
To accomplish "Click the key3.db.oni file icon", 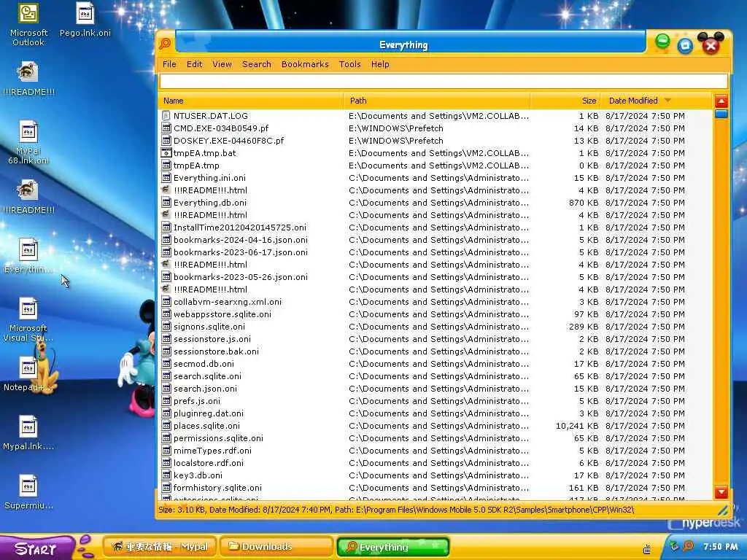I will tap(166, 475).
